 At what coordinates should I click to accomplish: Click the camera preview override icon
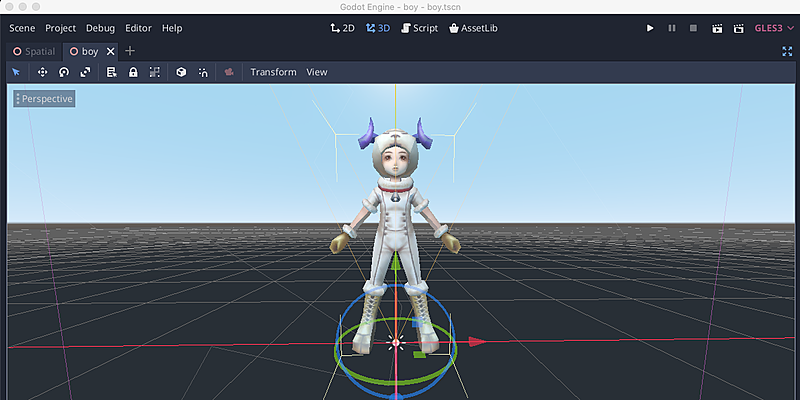coord(229,72)
